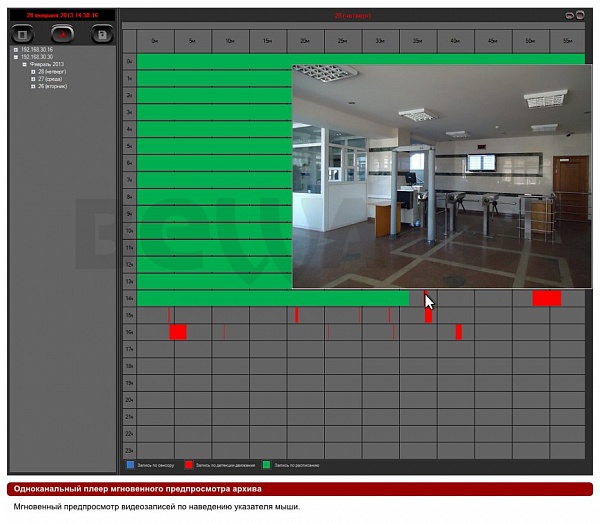Click the red arrow icon button

point(62,34)
